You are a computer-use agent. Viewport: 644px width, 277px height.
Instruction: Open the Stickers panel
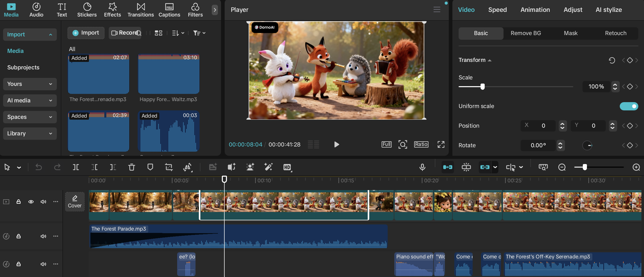click(87, 10)
